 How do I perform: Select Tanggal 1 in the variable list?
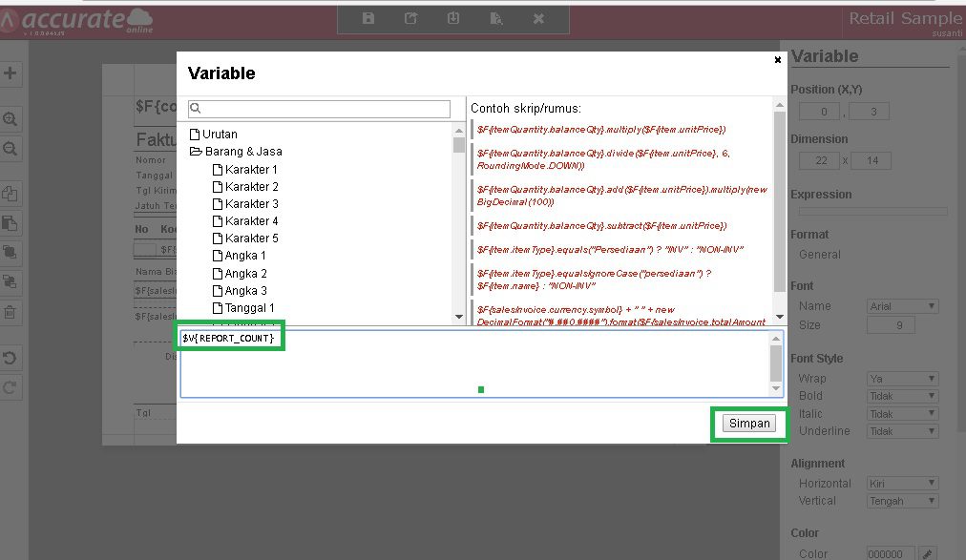click(249, 308)
